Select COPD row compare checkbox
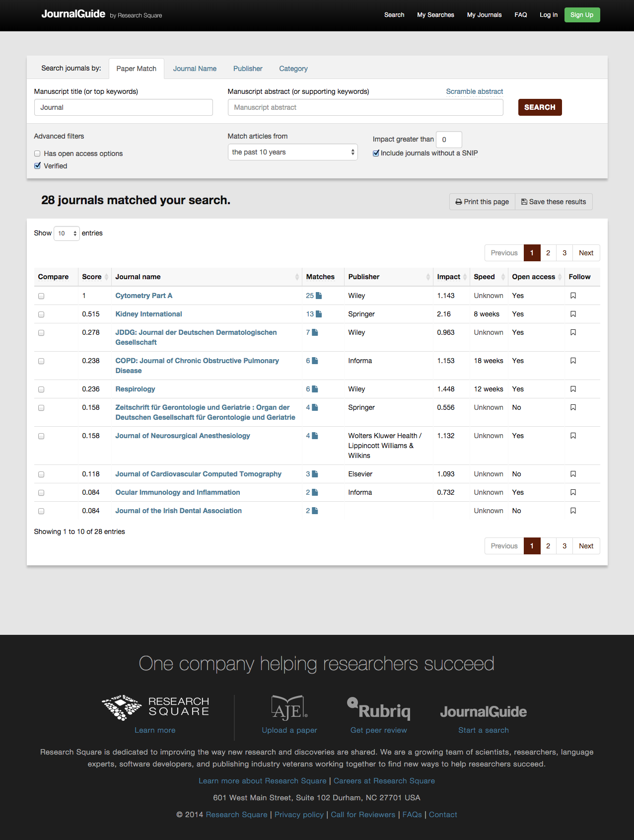The width and height of the screenshot is (634, 840). pos(41,361)
